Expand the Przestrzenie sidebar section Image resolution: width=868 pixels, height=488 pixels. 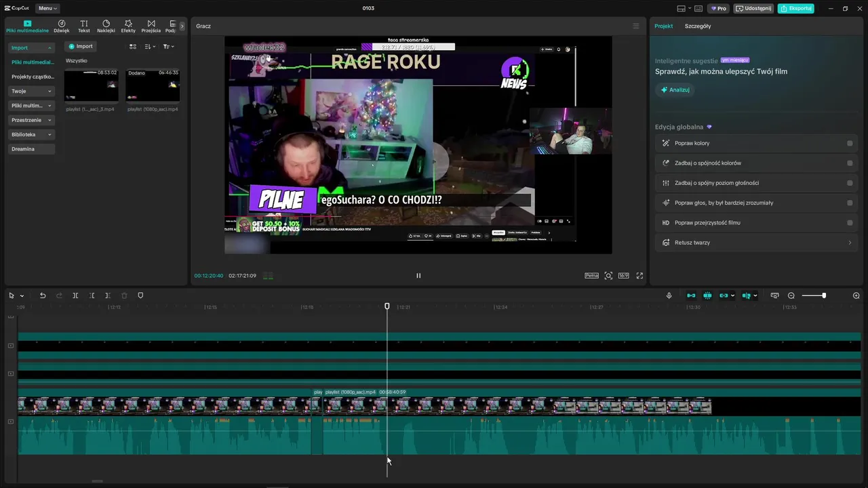[31, 120]
